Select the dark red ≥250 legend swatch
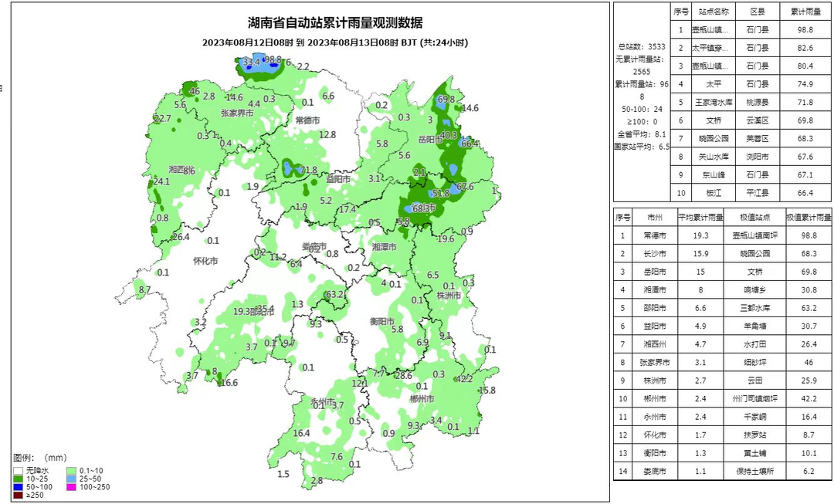834x504 pixels. click(x=19, y=496)
